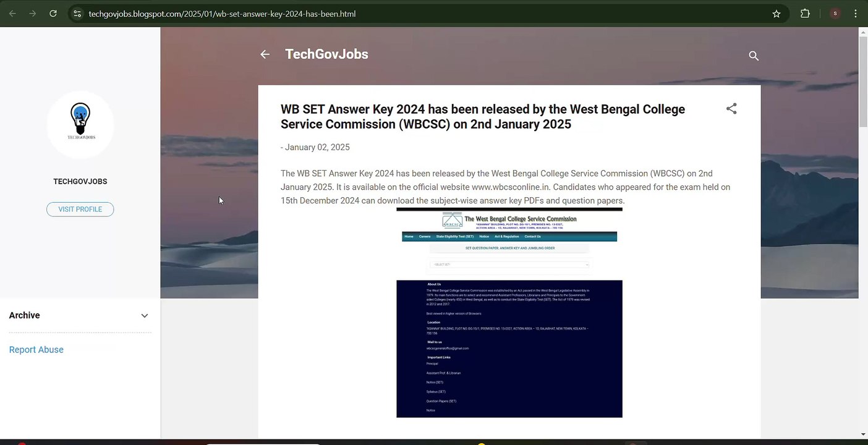
Task: Click the blog search magnifier icon
Action: [x=754, y=56]
